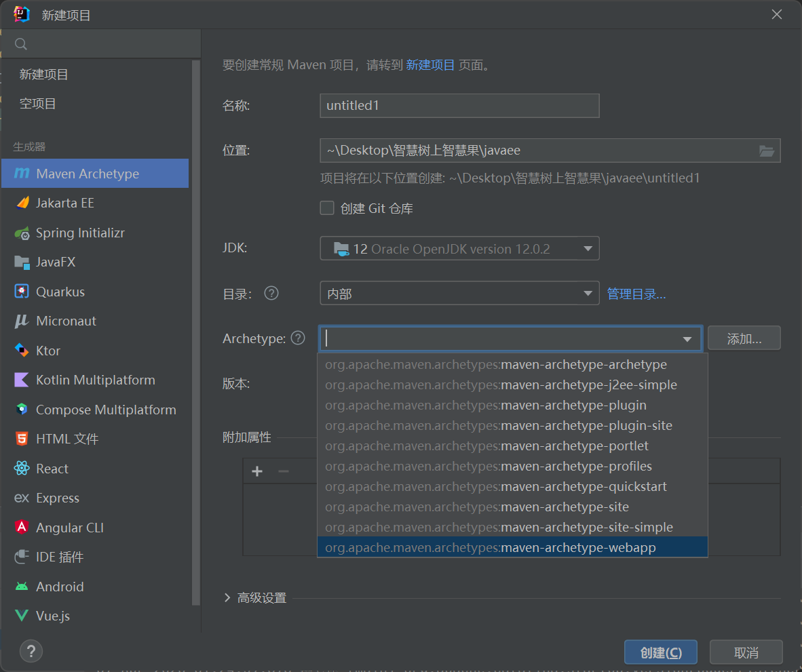Click the folder icon to browse 位置

tap(767, 151)
